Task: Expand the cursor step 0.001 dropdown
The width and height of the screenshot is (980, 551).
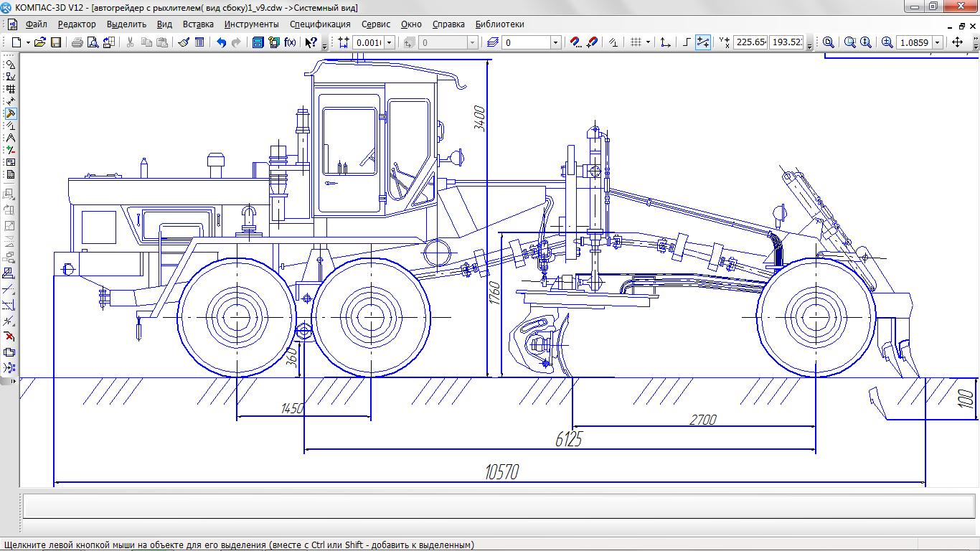Action: 390,42
